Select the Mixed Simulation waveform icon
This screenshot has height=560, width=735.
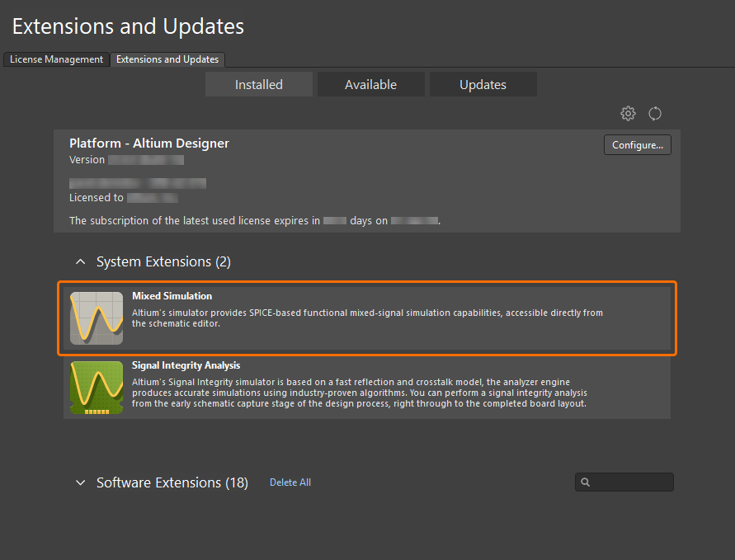click(97, 318)
